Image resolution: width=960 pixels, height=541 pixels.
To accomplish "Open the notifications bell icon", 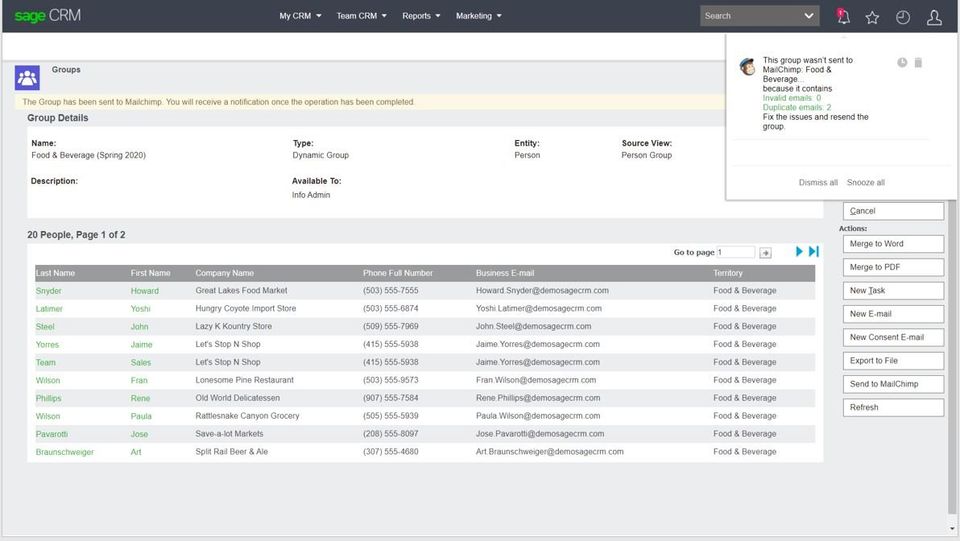I will [843, 17].
